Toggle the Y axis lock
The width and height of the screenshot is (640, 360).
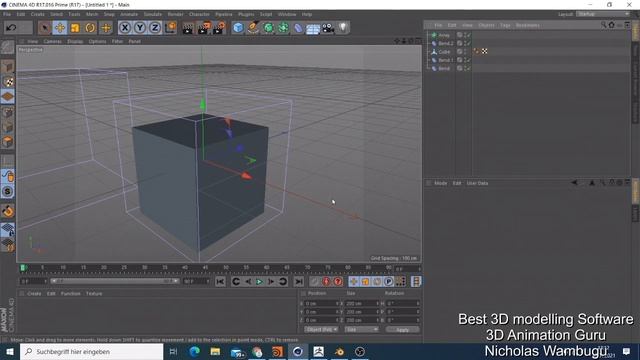(x=140, y=28)
